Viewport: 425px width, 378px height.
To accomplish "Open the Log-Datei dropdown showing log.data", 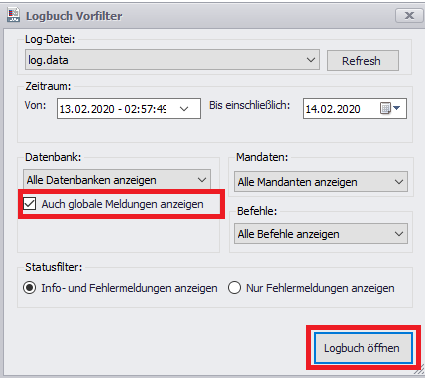I will [172, 60].
